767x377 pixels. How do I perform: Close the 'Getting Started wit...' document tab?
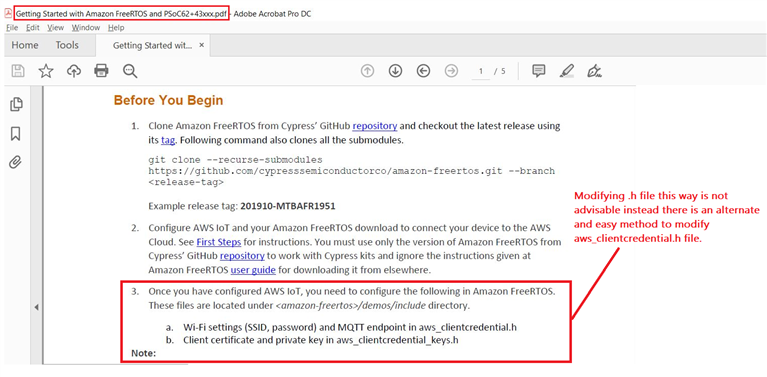coord(202,45)
